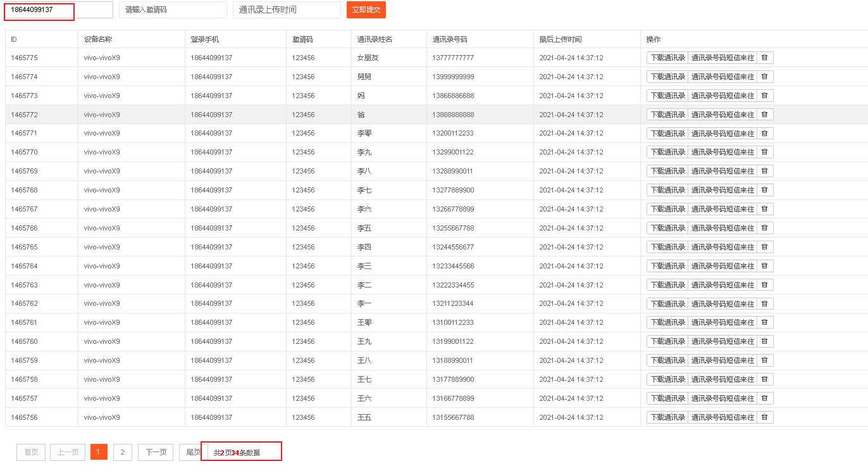Download contacts in the 王九 row
868x473 pixels.
click(x=667, y=342)
